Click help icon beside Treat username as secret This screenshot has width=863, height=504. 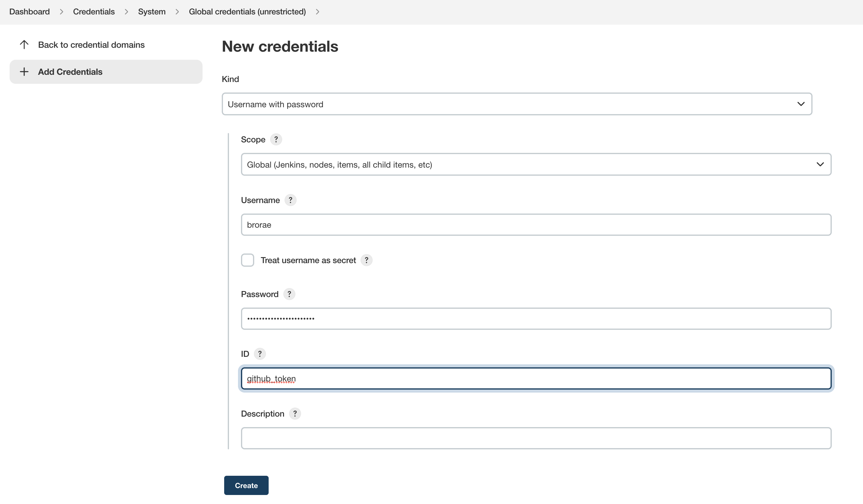click(x=366, y=260)
